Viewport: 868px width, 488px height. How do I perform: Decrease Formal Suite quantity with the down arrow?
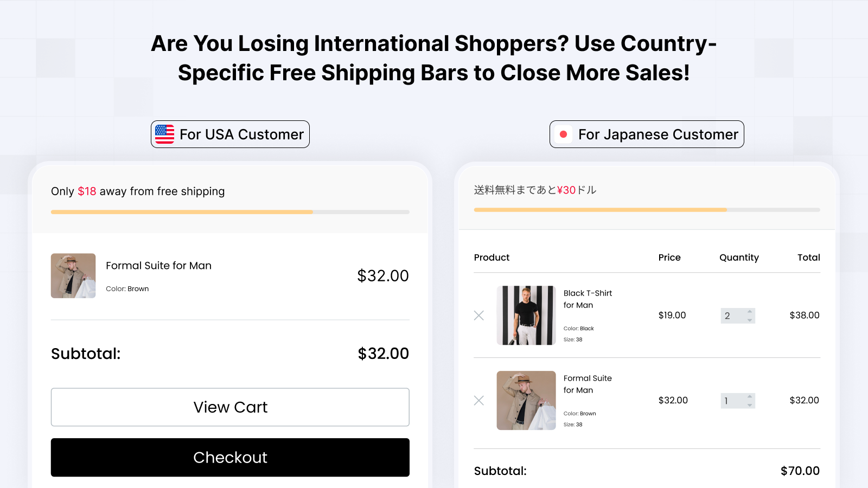coord(749,404)
